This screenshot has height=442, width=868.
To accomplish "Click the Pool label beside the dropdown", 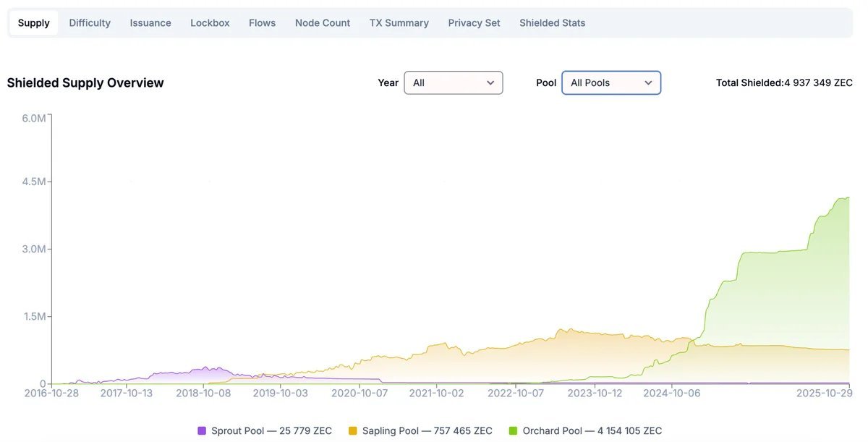I will point(546,82).
